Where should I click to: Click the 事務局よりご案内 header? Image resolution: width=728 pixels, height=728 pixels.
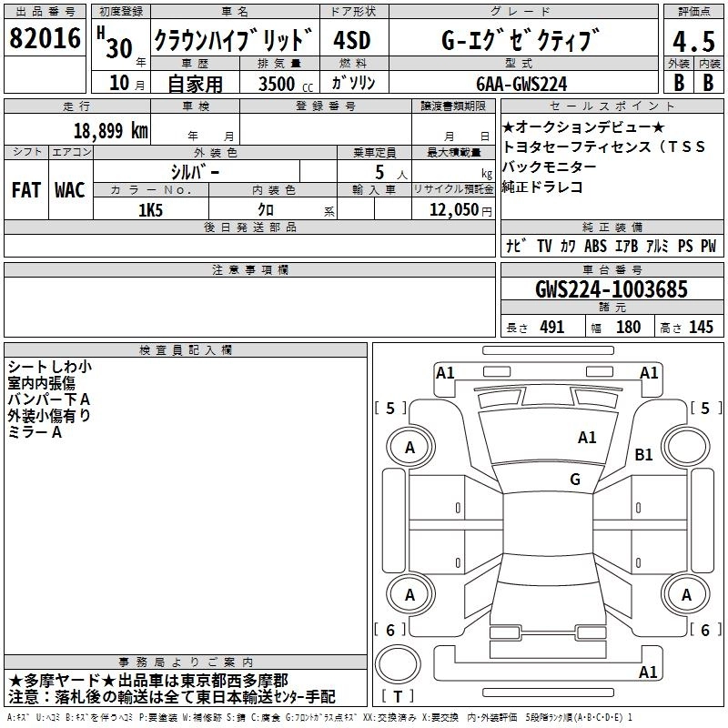[186, 662]
